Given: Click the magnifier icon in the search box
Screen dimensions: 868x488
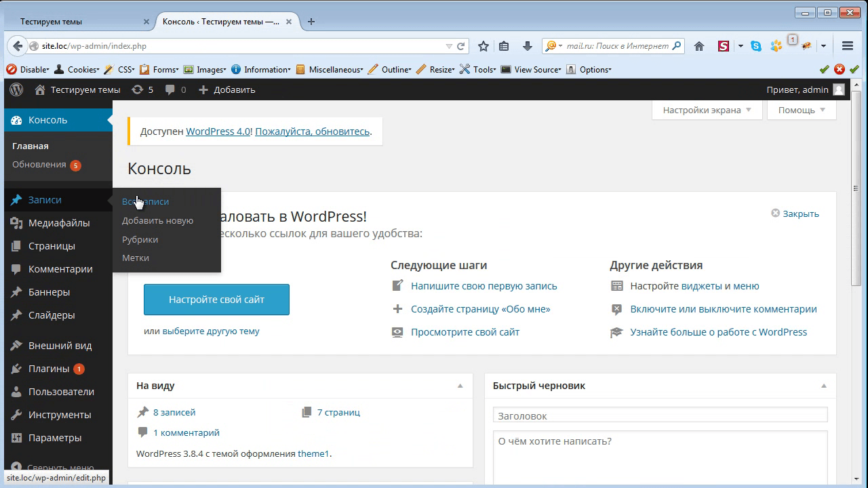Looking at the screenshot, I should (x=675, y=46).
